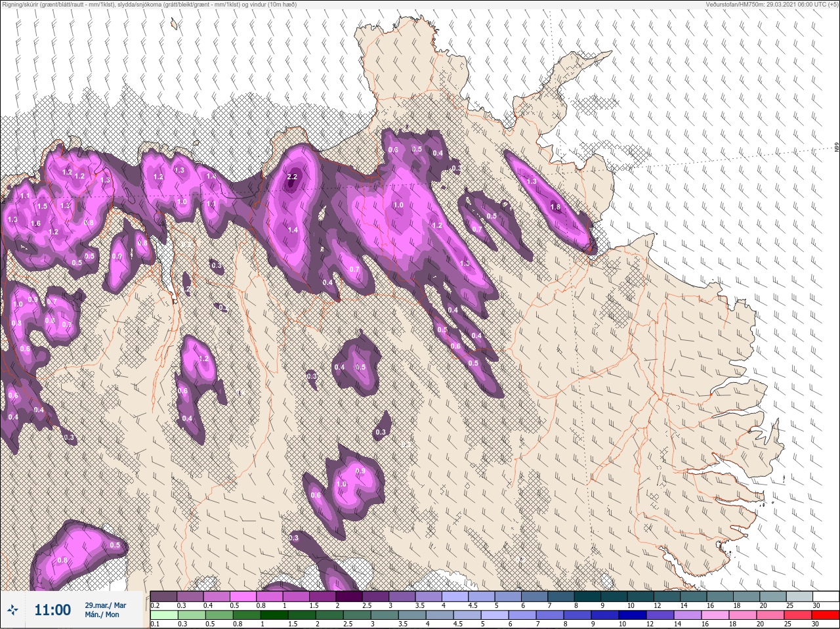Click the 1.5 precipitation value label
Screen dimensions: 840x629
tap(42, 206)
